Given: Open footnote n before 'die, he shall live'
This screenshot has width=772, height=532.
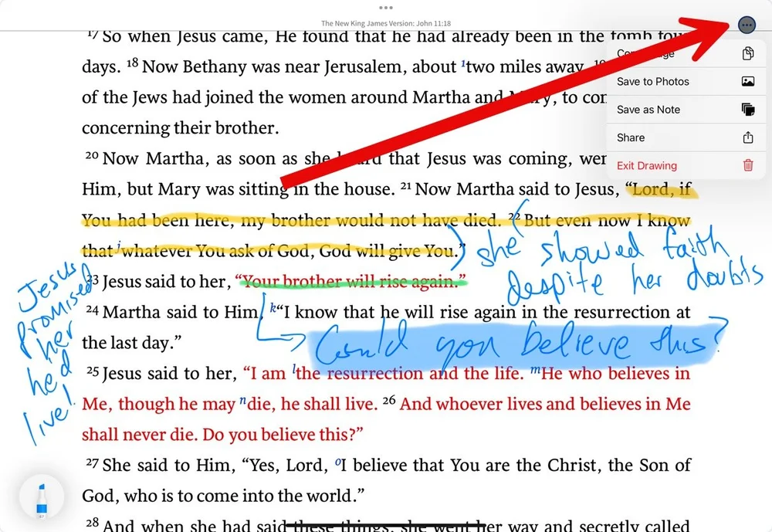Looking at the screenshot, I should click(x=242, y=401).
